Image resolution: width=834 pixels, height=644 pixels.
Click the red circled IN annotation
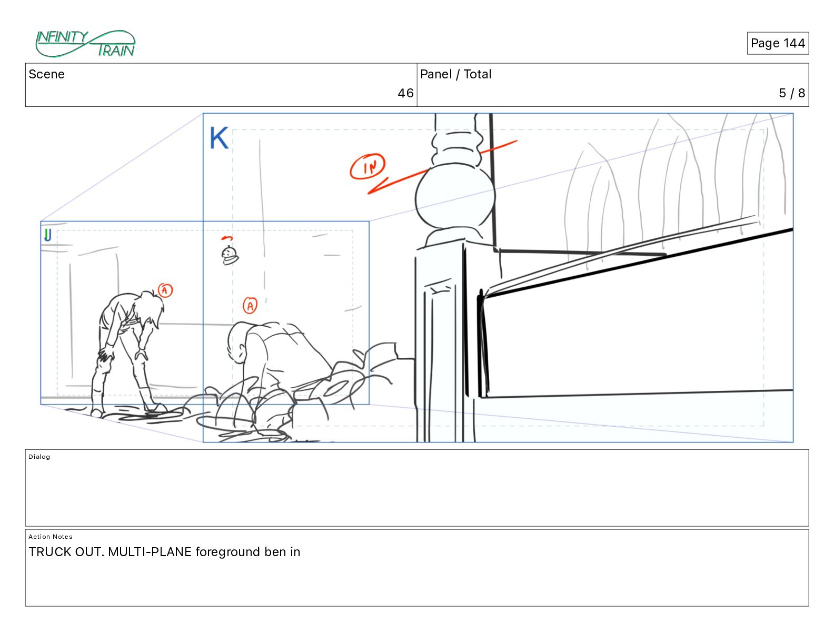pos(368,167)
